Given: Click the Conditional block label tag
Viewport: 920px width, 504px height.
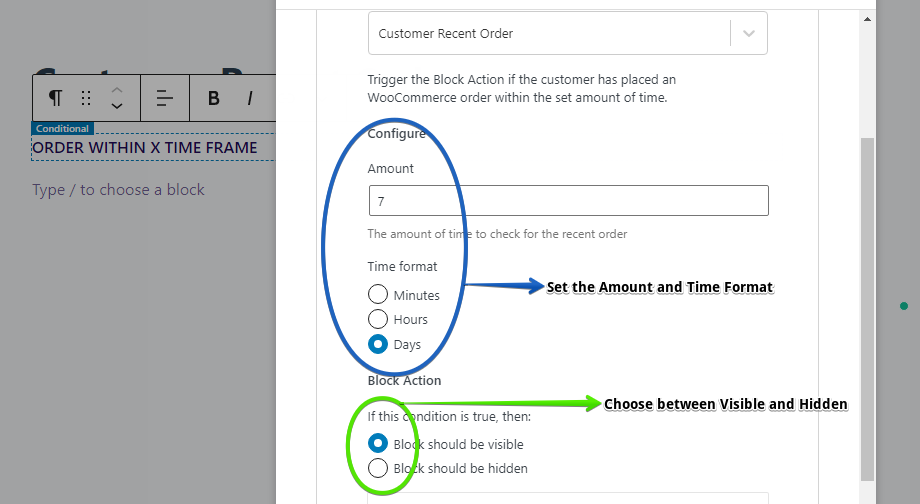Looking at the screenshot, I should (x=62, y=128).
